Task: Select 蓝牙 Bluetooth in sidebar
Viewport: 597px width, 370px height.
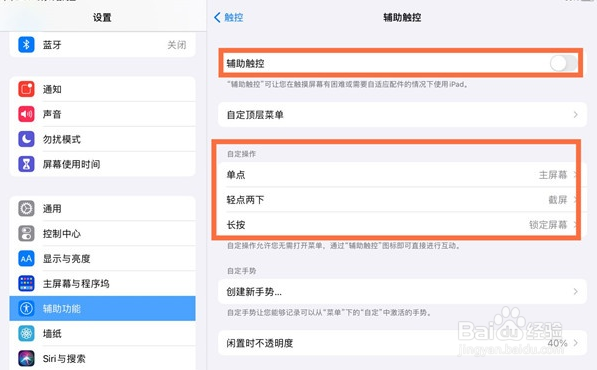Action: click(102, 45)
